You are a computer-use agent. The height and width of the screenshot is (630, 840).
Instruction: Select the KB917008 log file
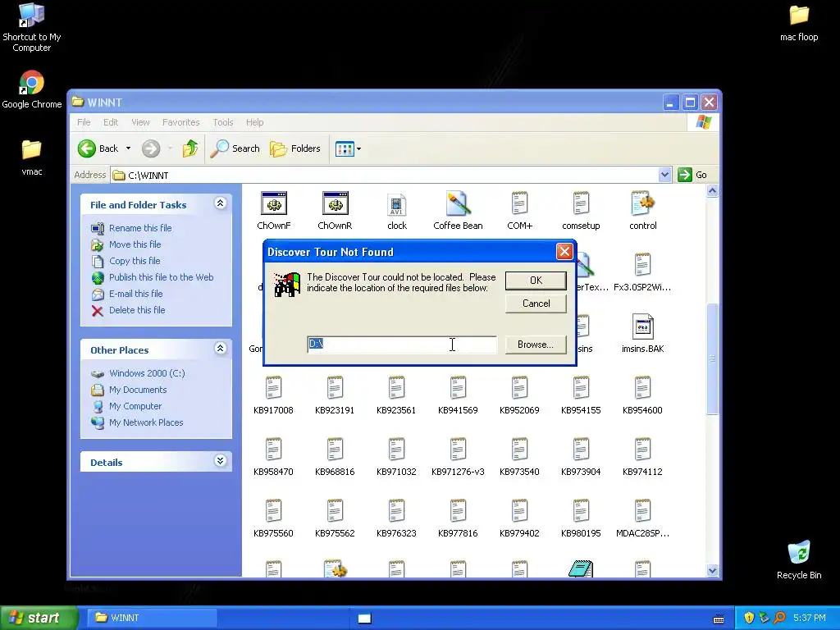point(273,388)
